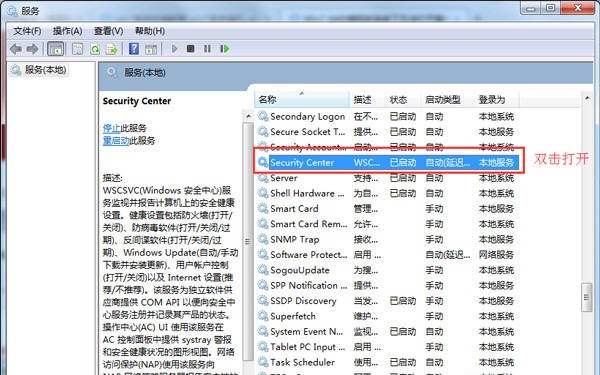Select the Secure Socket T... service row

(387, 132)
